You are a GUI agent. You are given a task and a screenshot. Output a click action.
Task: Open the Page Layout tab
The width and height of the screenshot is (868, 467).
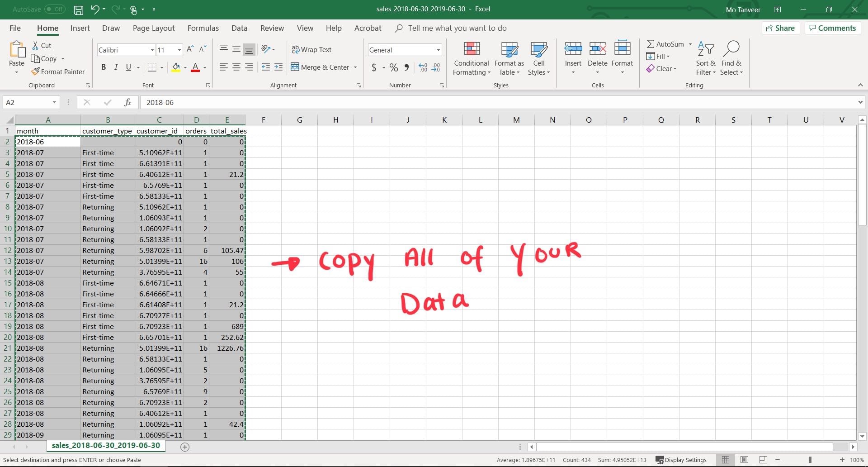click(x=154, y=28)
